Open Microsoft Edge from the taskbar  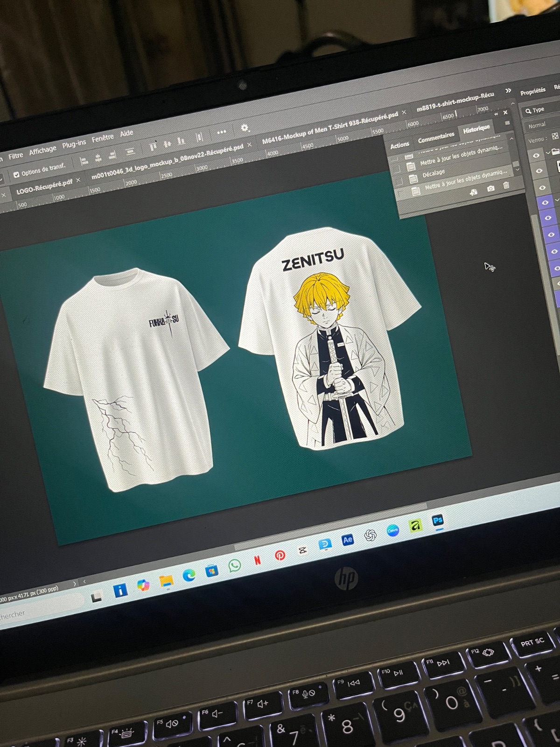(x=189, y=576)
